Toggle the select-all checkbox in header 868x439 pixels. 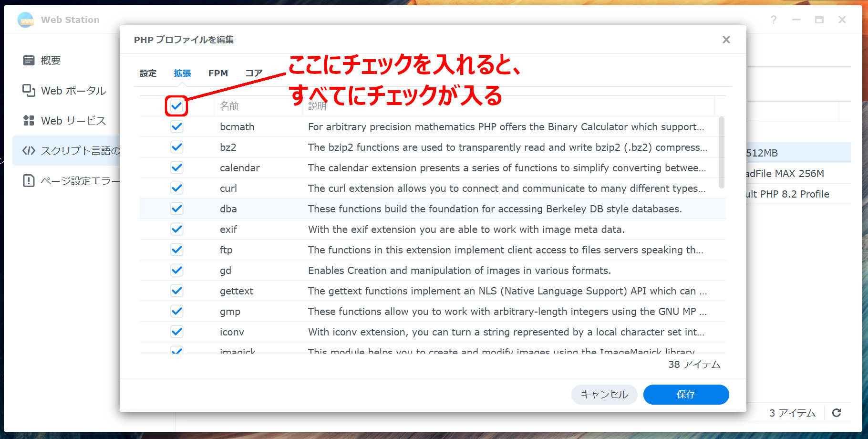(176, 106)
